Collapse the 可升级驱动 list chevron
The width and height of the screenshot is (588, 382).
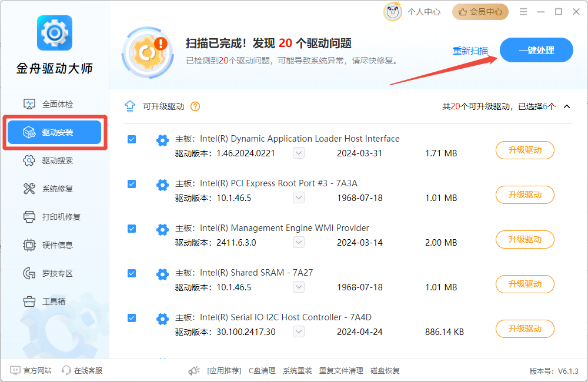click(x=567, y=106)
